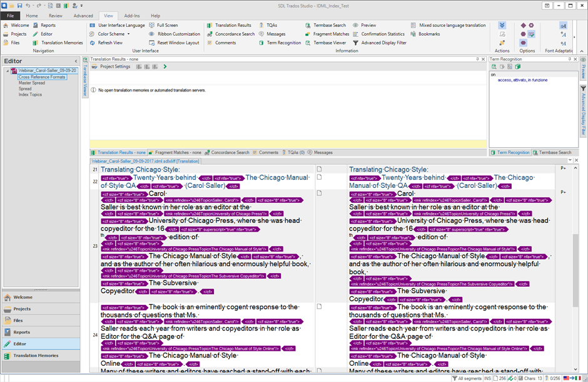Image resolution: width=588 pixels, height=382 pixels.
Task: Switch to the Advanced ribbon tab
Action: point(83,16)
